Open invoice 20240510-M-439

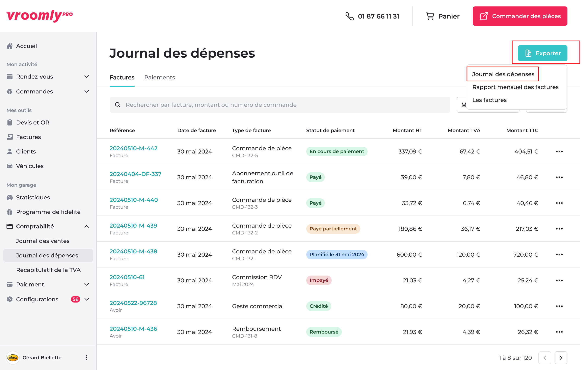[133, 226]
